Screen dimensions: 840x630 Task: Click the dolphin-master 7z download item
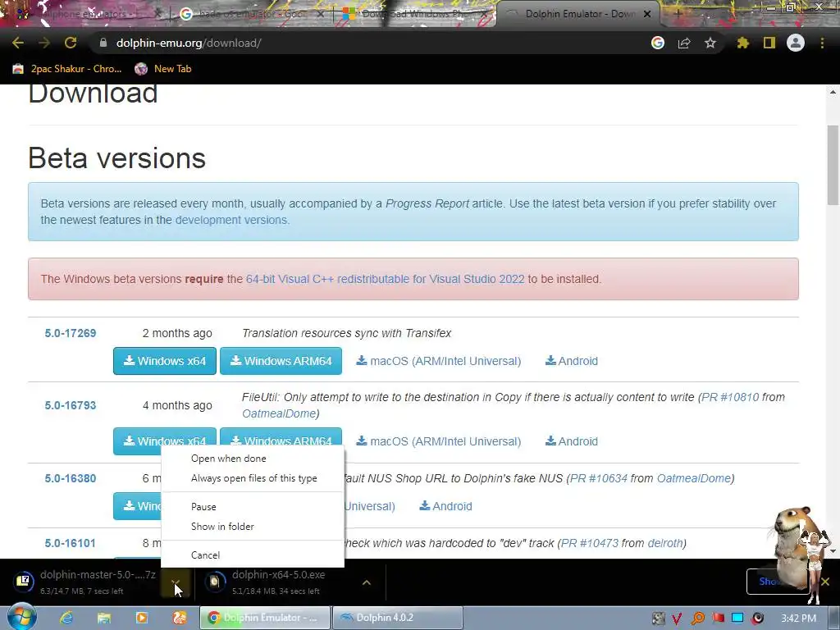tap(85, 582)
